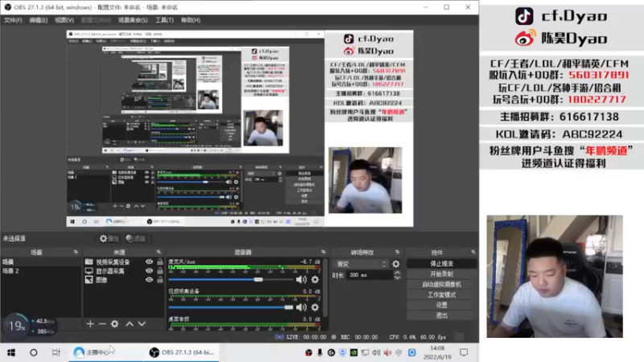Open the 视图(V) menu
The height and width of the screenshot is (362, 644).
click(64, 20)
